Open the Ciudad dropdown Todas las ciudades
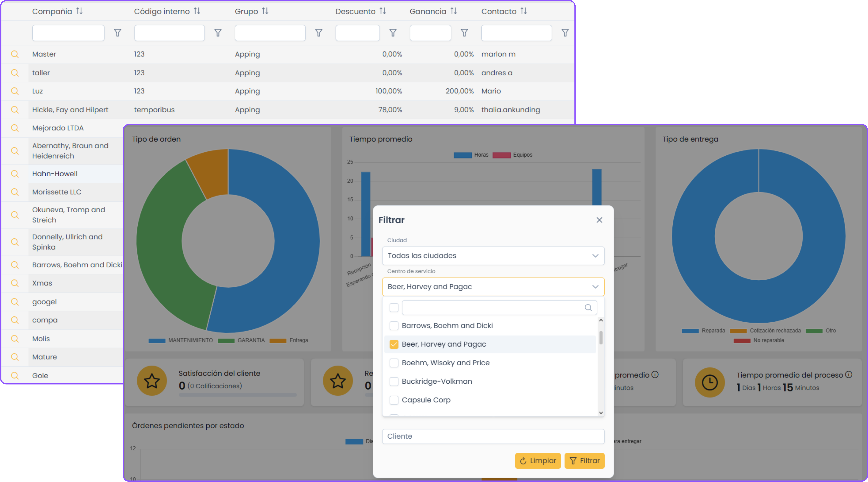 [x=493, y=256]
